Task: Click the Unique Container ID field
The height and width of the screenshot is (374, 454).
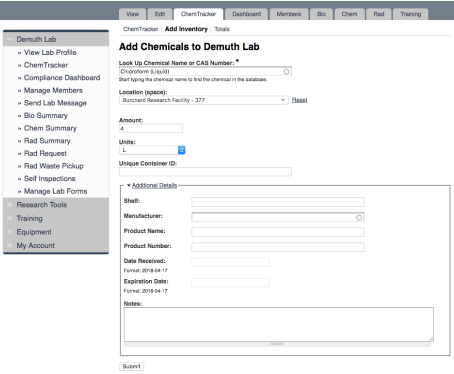Action: coord(205,172)
